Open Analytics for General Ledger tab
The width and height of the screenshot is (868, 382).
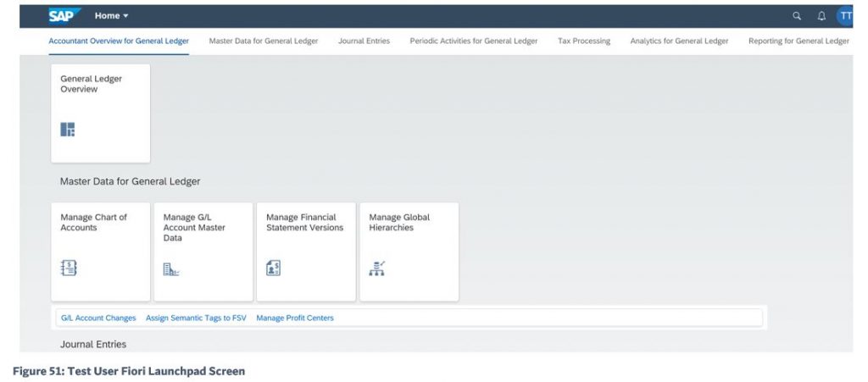(x=679, y=41)
